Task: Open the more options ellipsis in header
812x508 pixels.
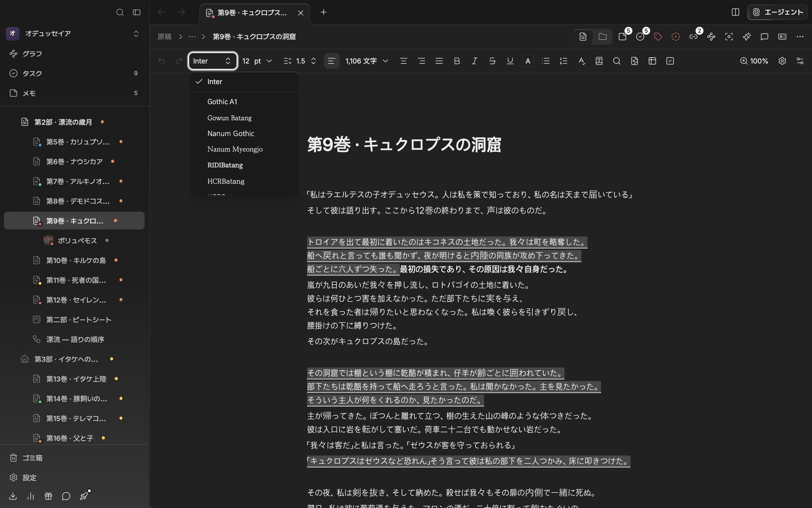Action: [800, 37]
